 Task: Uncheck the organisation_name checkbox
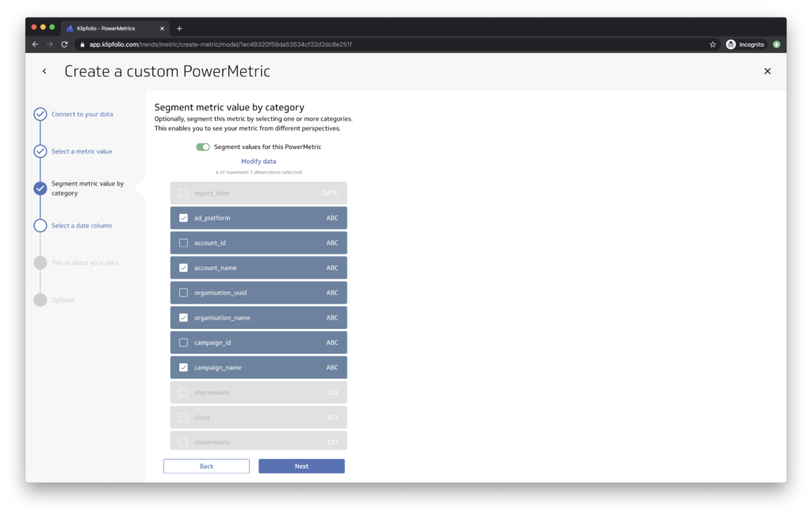(x=183, y=317)
